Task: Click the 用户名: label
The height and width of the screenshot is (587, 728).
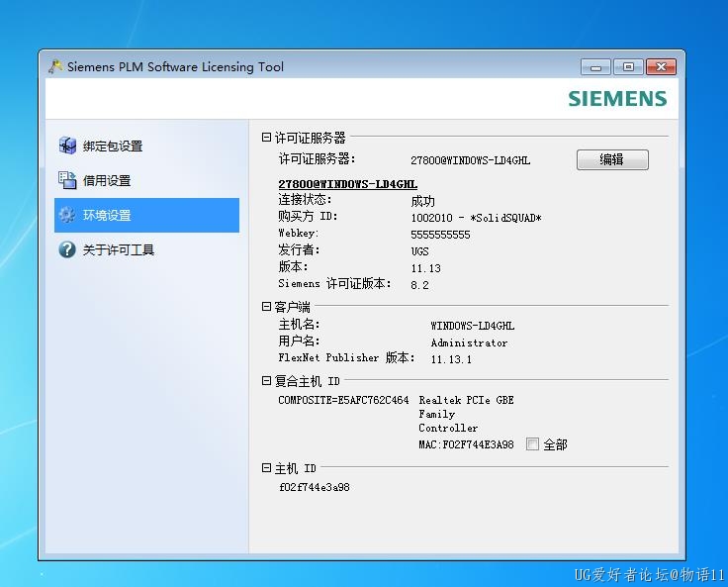Action: [299, 341]
